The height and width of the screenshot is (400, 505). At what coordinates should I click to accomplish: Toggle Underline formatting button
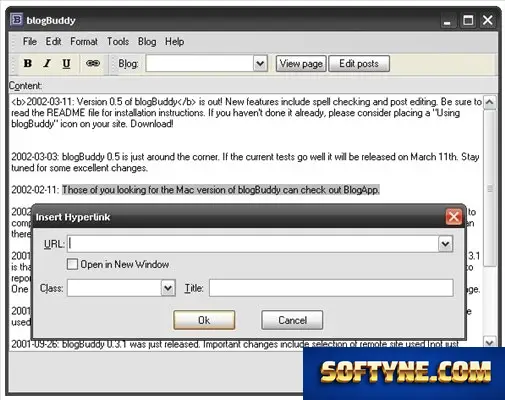pyautogui.click(x=66, y=63)
